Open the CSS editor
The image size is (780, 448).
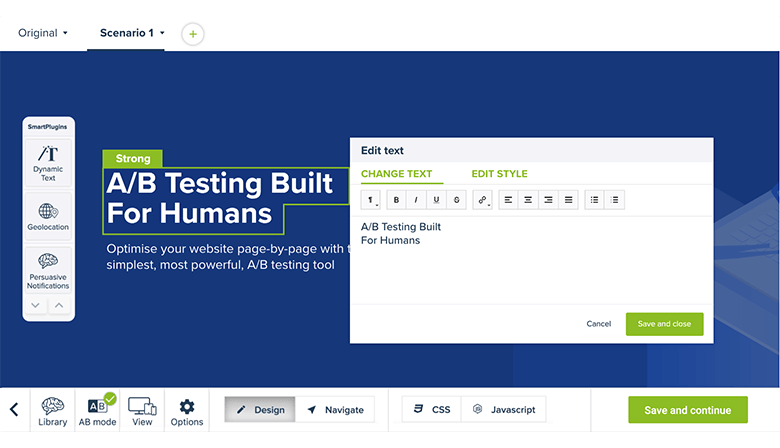431,410
